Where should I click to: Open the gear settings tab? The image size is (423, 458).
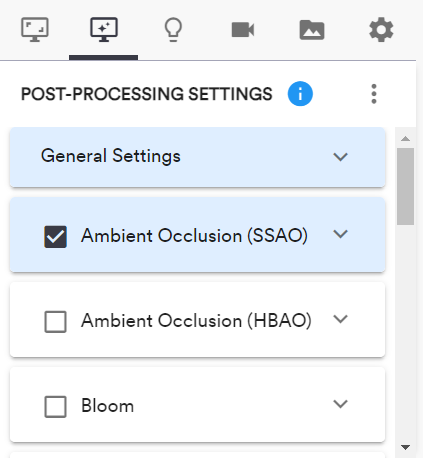pos(381,30)
